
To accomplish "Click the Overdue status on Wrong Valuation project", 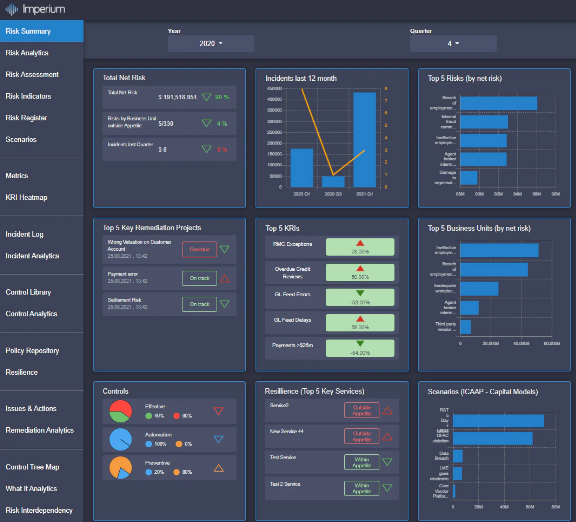I will [199, 249].
